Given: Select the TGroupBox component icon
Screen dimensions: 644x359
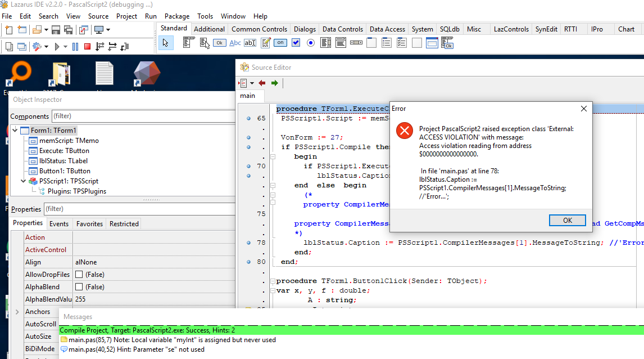Looking at the screenshot, I should pos(371,43).
